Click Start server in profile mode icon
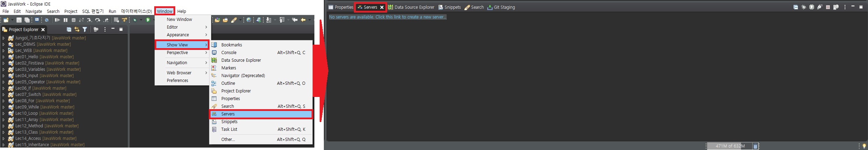 click(820, 7)
